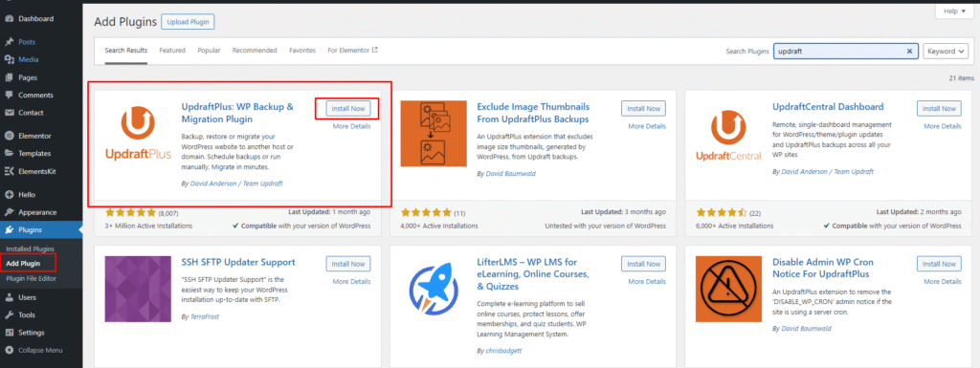Click the Pages icon in sidebar
The height and width of the screenshot is (368, 980).
9,78
